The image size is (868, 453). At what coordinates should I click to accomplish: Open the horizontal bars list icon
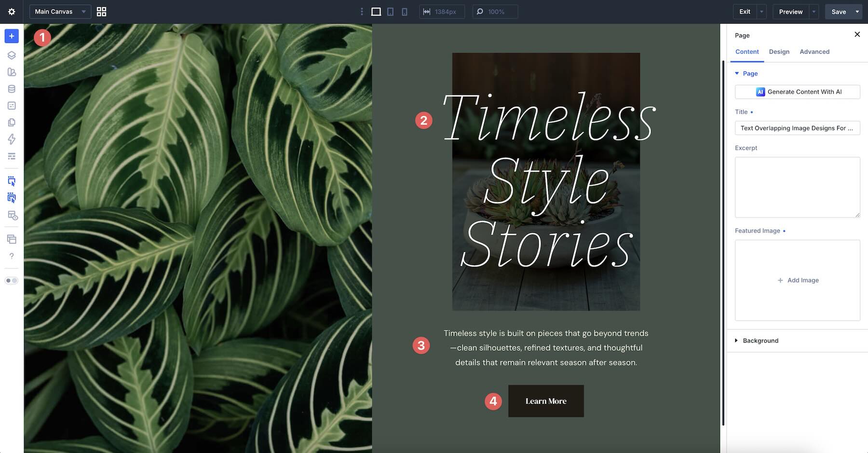12,156
